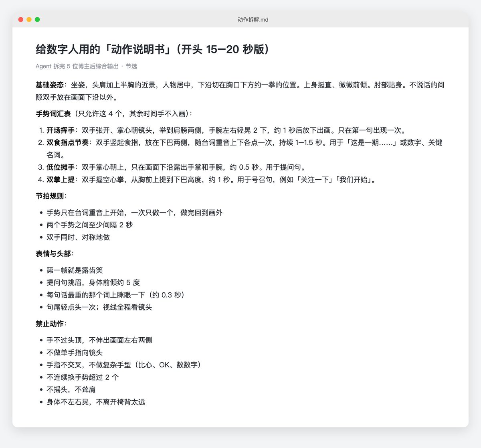Click bullet 双手同时、对称地做

pos(78,237)
